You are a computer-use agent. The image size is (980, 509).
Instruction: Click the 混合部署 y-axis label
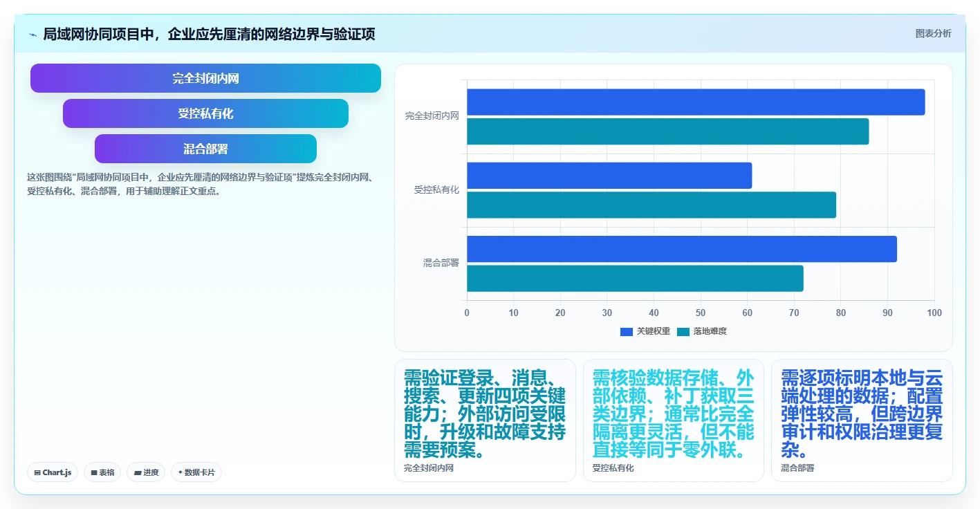tap(441, 263)
